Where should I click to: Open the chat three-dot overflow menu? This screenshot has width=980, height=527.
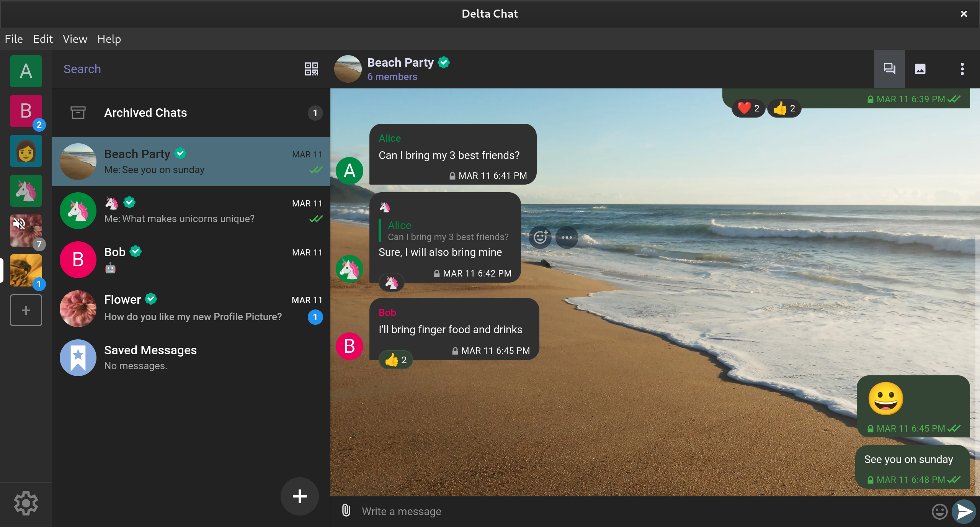coord(962,69)
